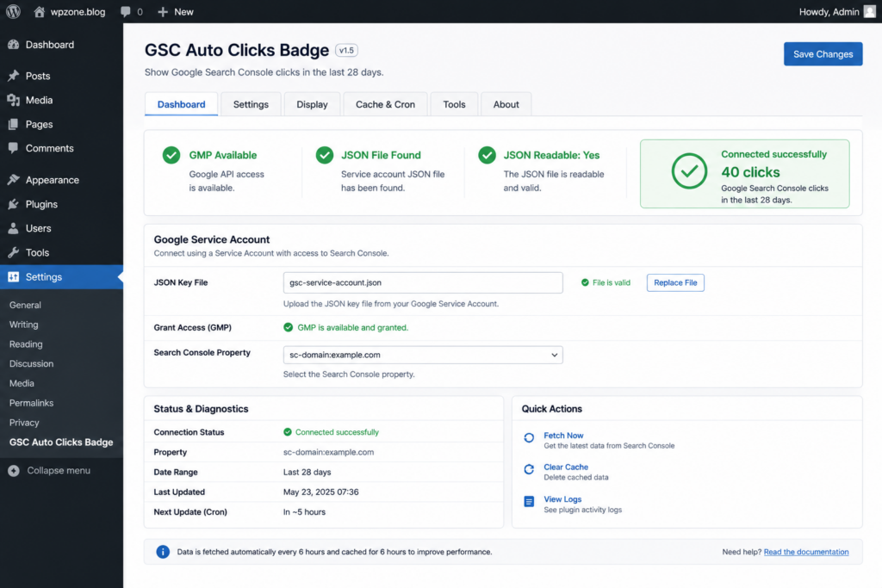Select GSC Auto Clicks Badge submenu item
Viewport: 882px width, 588px height.
[61, 443]
